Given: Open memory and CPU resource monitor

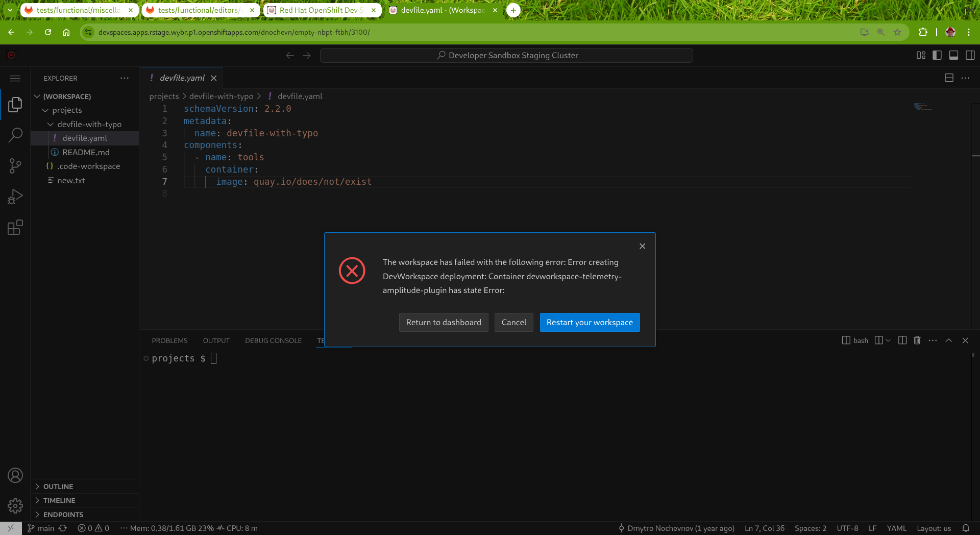Looking at the screenshot, I should tap(189, 528).
